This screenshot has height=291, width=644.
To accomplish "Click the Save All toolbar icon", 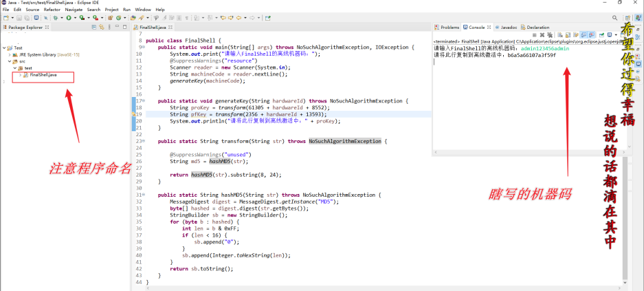I will (27, 18).
